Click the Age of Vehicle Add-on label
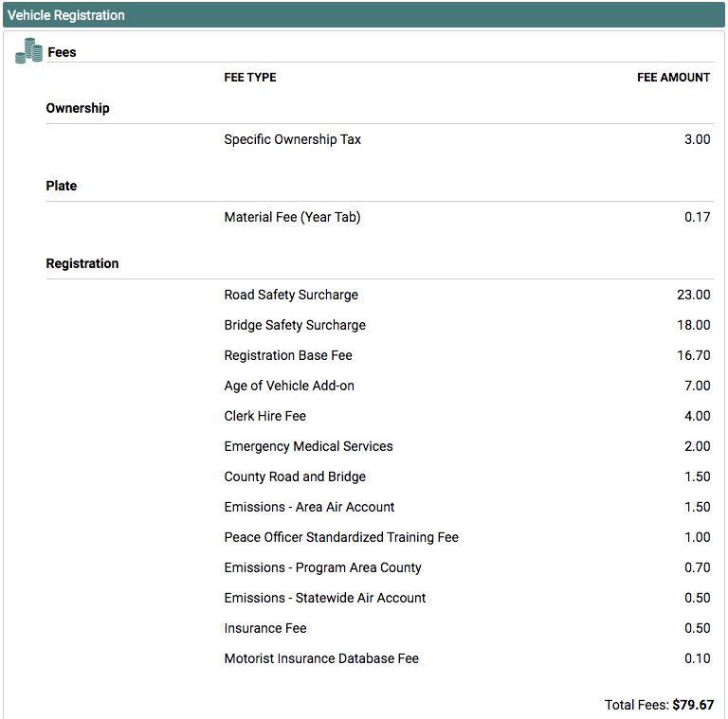Viewport: 728px width, 719px height. coord(289,386)
